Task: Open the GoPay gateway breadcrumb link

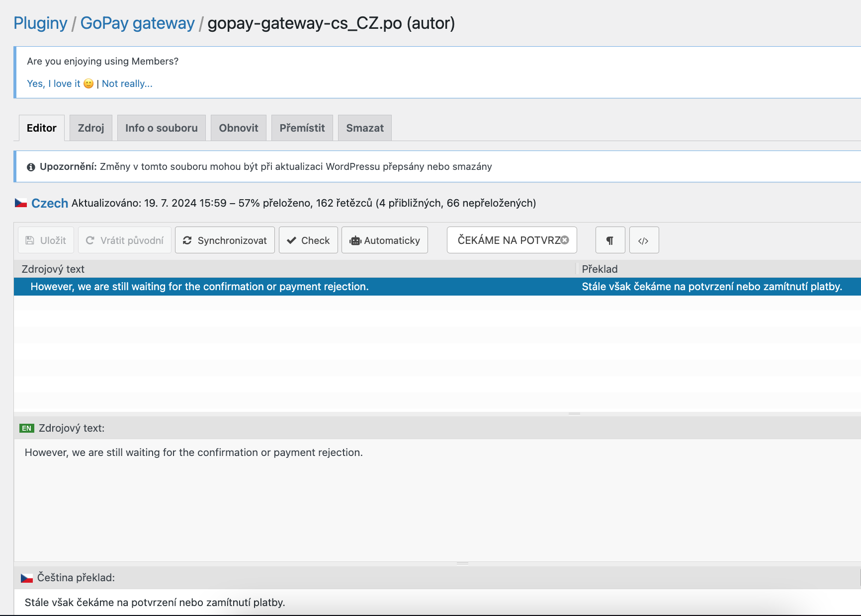Action: (137, 23)
